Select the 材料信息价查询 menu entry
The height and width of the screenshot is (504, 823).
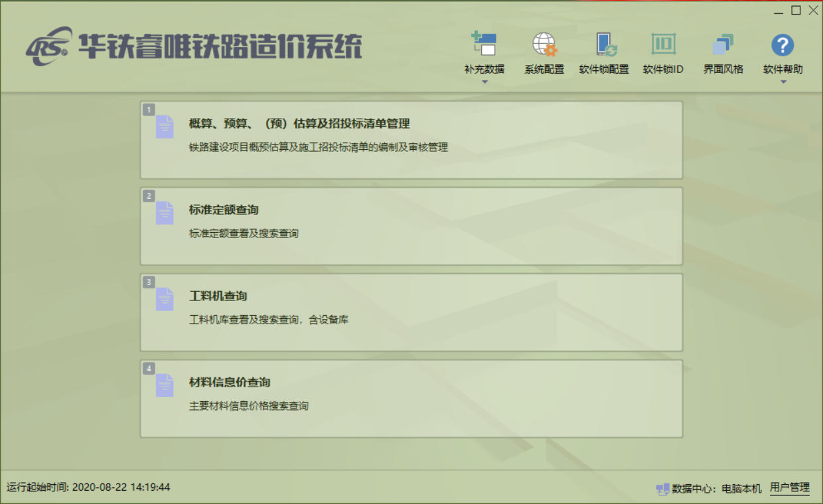[229, 383]
